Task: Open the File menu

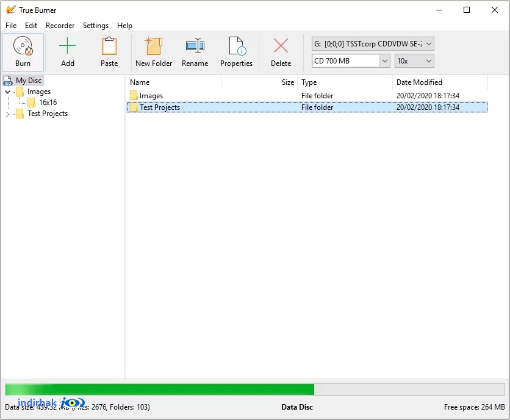Action: [11, 26]
